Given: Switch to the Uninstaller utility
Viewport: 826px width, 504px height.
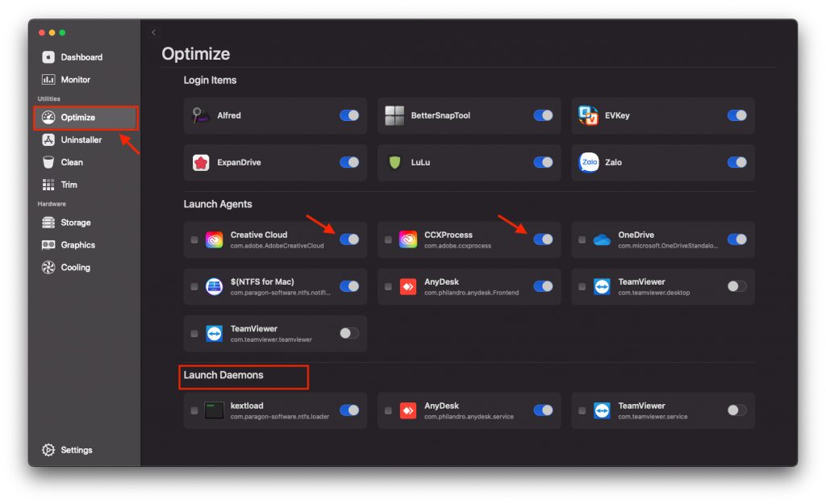Looking at the screenshot, I should [81, 140].
